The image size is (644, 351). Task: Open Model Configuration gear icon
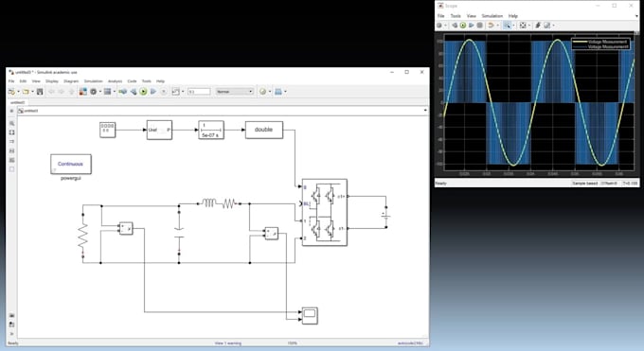click(x=93, y=92)
